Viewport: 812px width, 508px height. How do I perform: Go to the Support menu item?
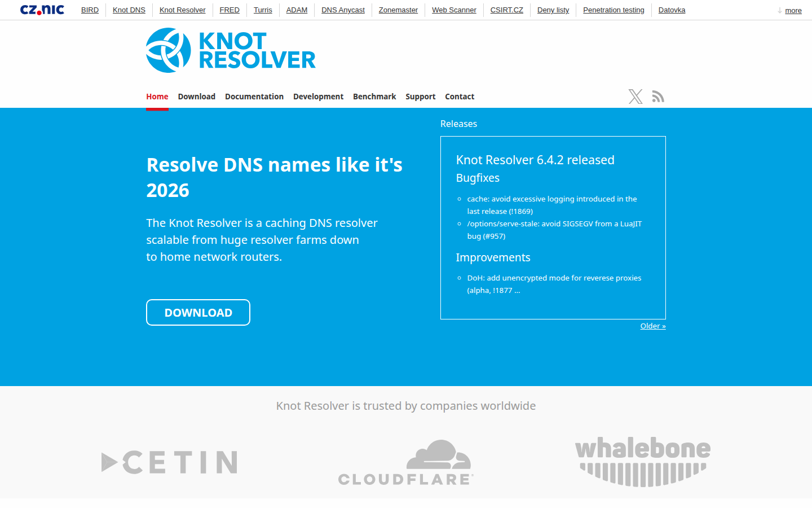point(421,97)
